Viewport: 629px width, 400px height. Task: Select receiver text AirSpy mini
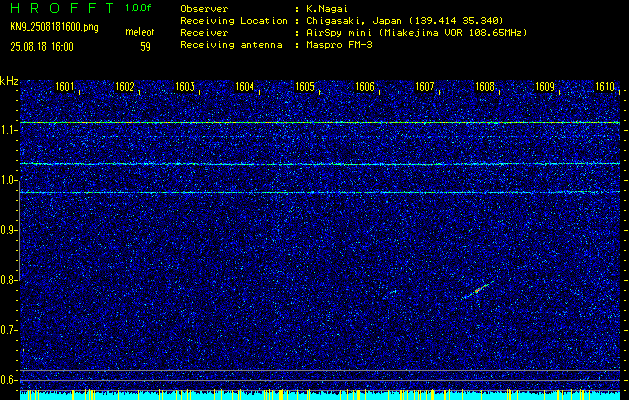pos(342,33)
